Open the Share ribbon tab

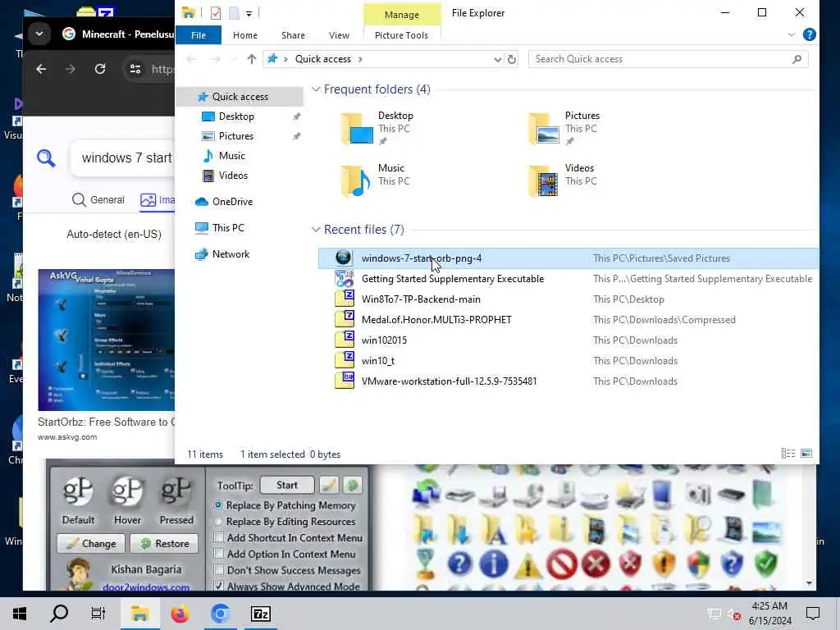[293, 35]
